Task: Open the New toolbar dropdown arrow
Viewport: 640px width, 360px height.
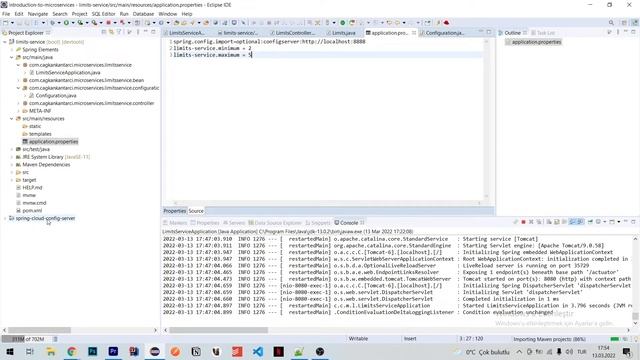Action: 12,23
